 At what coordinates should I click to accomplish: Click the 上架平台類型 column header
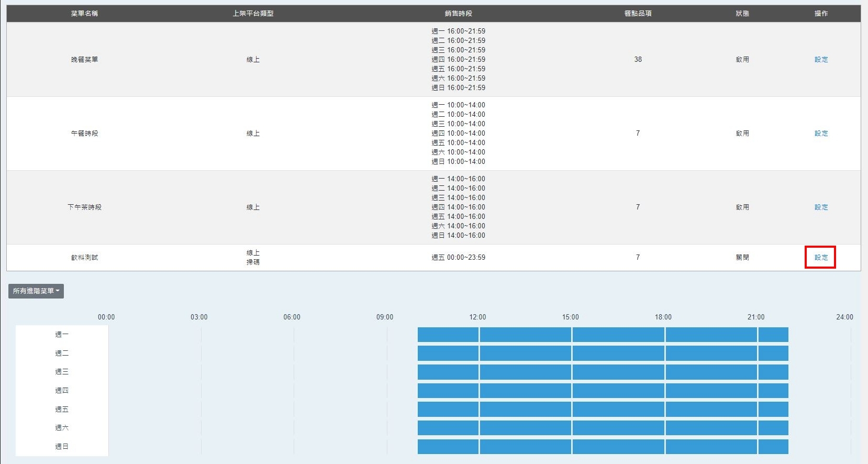pos(253,14)
